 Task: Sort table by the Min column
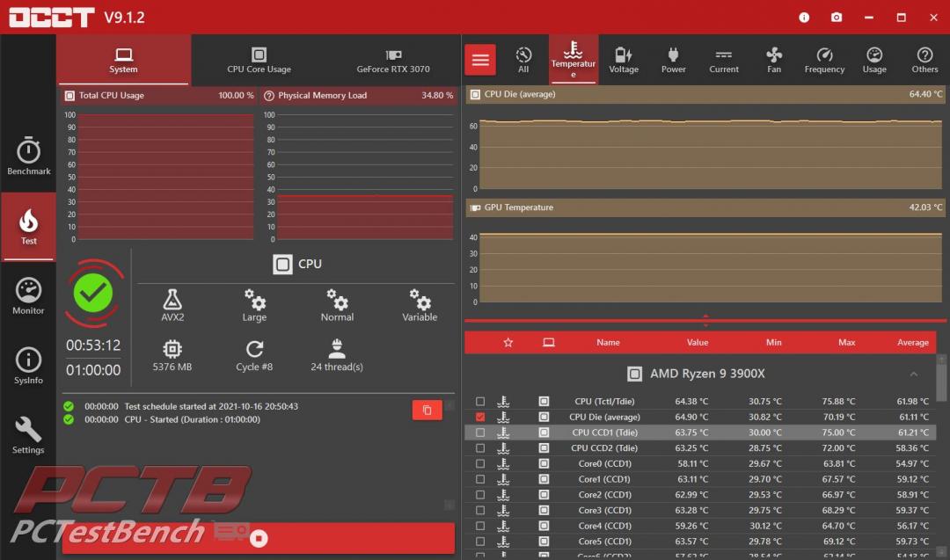tap(774, 343)
